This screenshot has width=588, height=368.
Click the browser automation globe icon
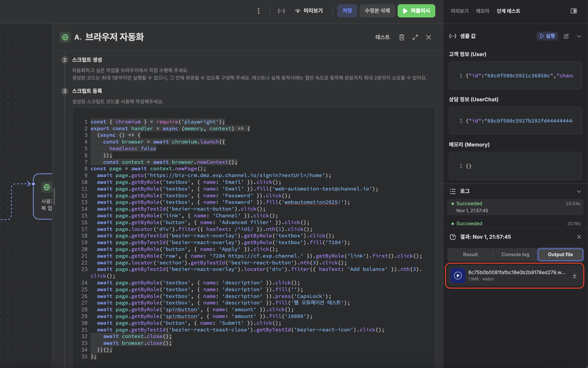[65, 37]
